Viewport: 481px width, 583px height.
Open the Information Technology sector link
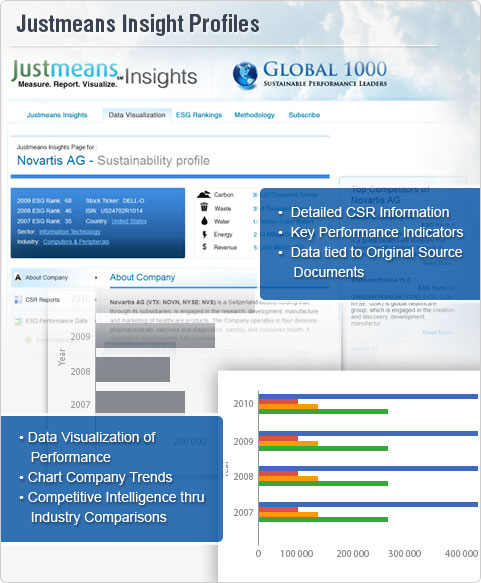pyautogui.click(x=70, y=232)
